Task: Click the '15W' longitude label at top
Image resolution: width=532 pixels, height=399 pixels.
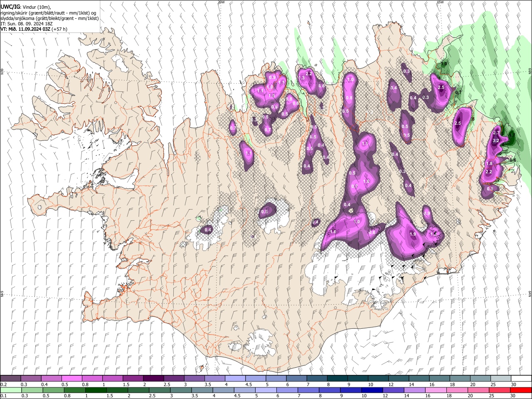Action: click(x=440, y=2)
